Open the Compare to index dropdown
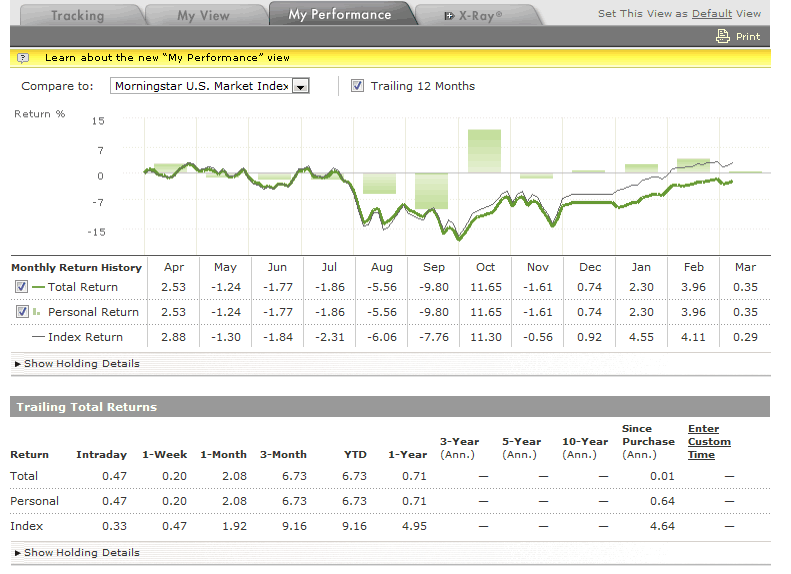 (300, 87)
